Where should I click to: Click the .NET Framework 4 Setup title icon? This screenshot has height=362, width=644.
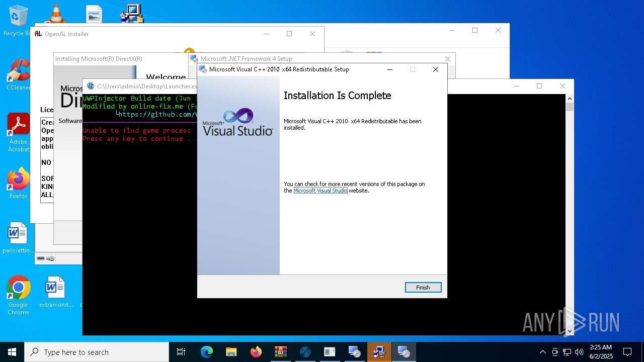[x=194, y=59]
